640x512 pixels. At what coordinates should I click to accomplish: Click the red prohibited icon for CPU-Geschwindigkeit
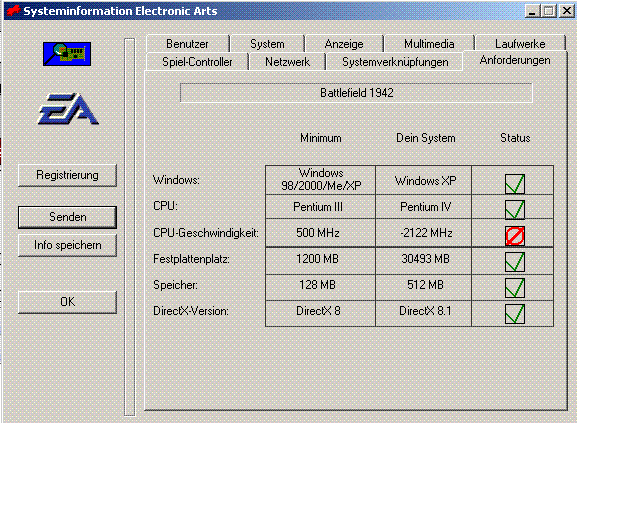tap(515, 236)
